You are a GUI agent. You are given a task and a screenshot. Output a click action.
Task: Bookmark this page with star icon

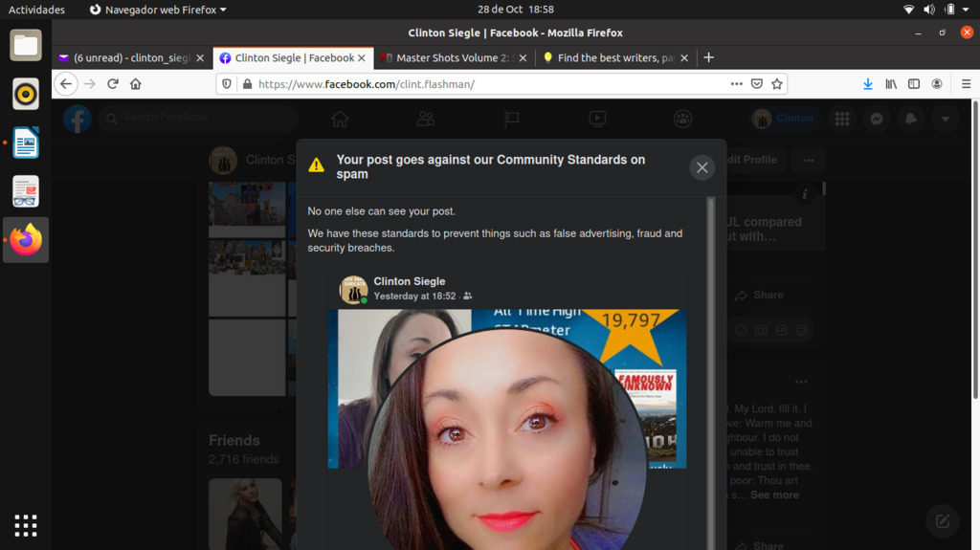point(777,84)
